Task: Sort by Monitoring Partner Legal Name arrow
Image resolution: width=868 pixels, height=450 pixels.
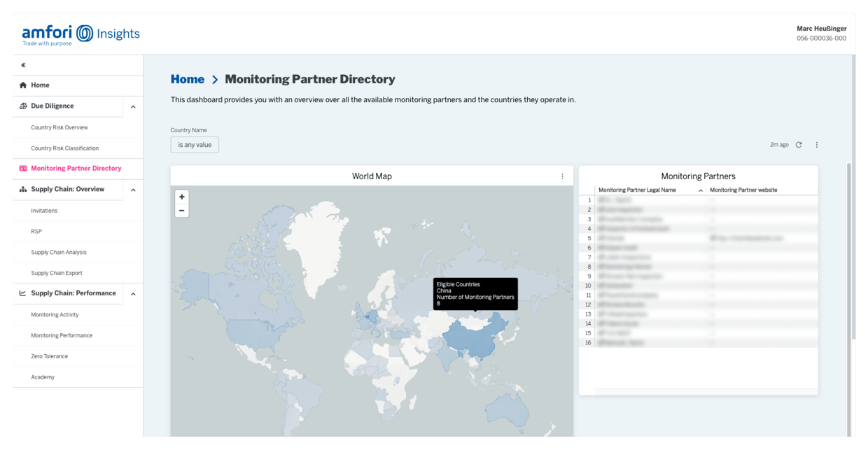Action: (701, 190)
